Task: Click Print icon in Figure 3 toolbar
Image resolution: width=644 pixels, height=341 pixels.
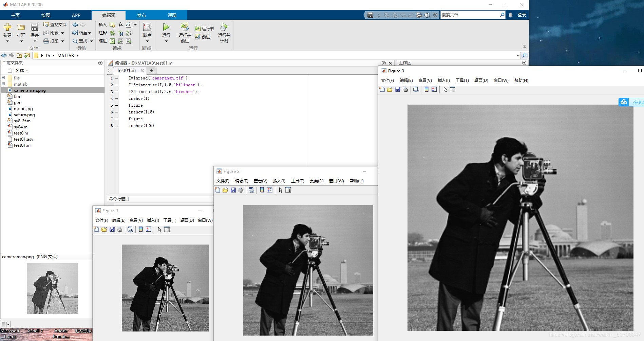Action: coord(405,89)
